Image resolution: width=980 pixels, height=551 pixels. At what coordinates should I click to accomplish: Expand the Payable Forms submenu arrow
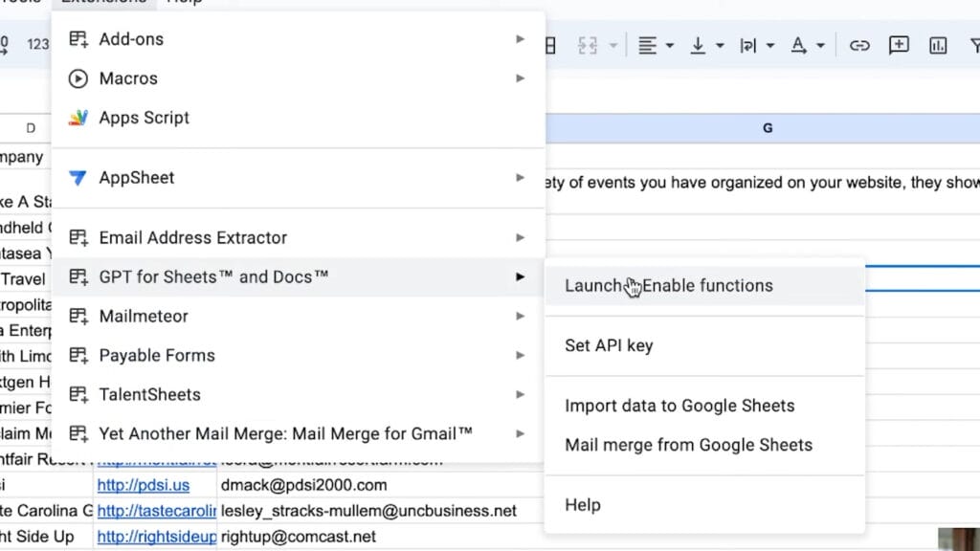click(x=520, y=356)
